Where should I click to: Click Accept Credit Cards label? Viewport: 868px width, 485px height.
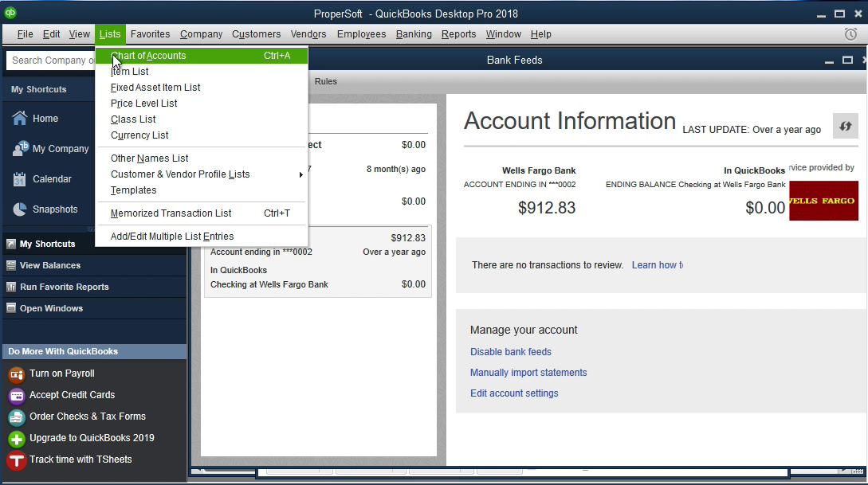(x=72, y=395)
